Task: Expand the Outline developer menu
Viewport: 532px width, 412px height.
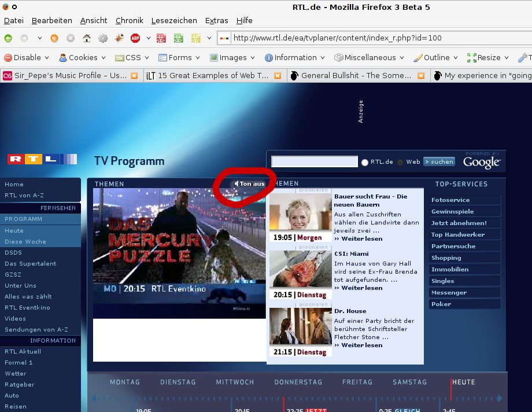Action: pyautogui.click(x=435, y=58)
